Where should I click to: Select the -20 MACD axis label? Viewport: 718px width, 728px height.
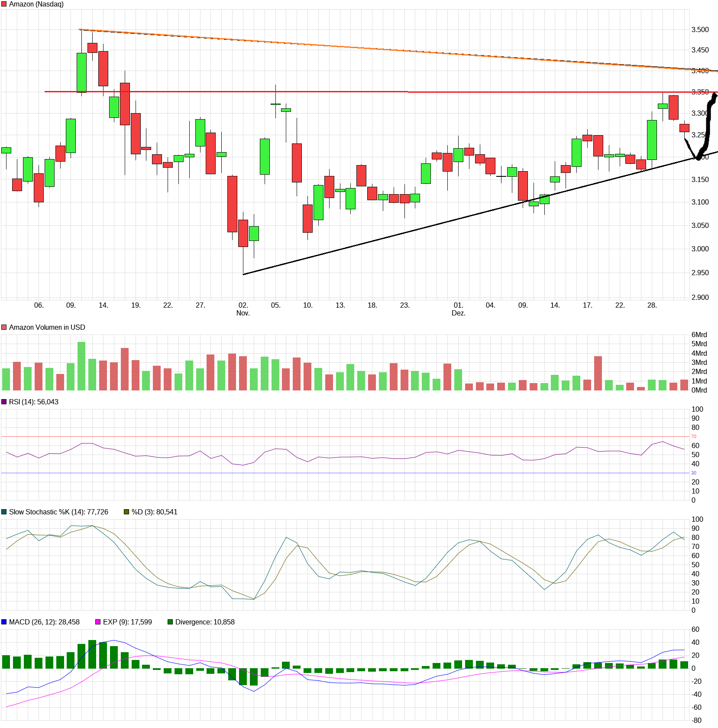(696, 681)
